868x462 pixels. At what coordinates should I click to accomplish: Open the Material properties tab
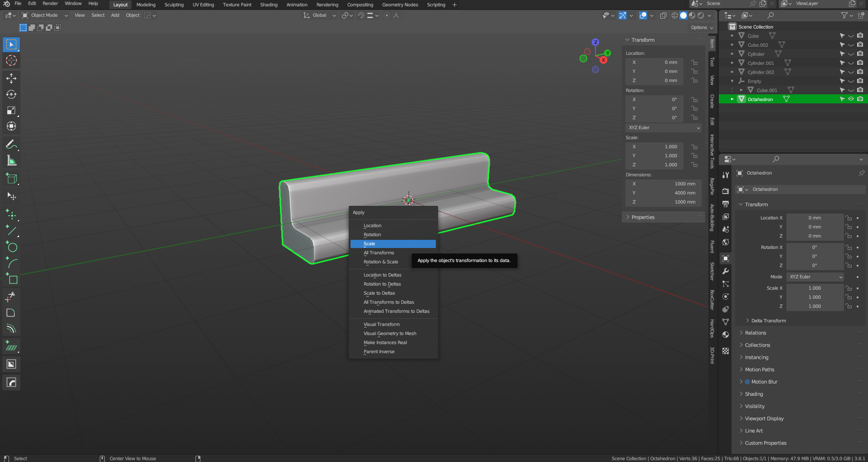pyautogui.click(x=726, y=335)
